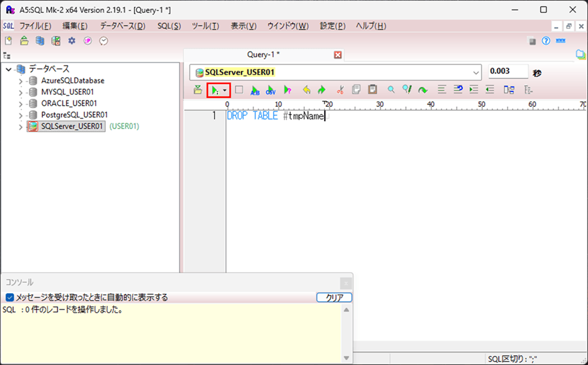588x365 pixels.
Task: Click the console scrollbar down arrow
Action: point(346,358)
